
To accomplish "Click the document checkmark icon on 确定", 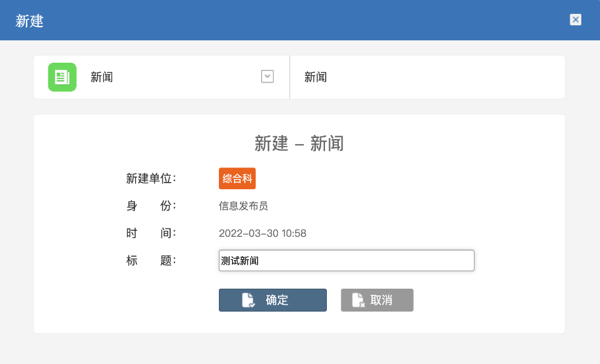I will (x=248, y=300).
